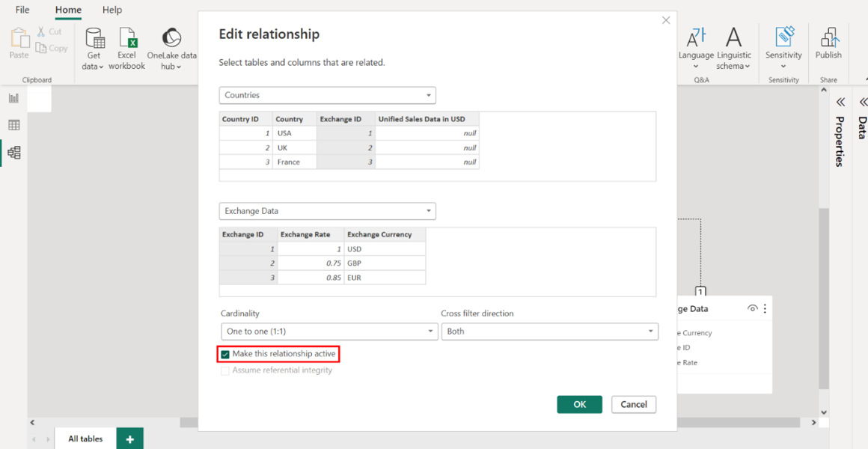Switch to Report view icon
This screenshot has width=868, height=449.
13,98
